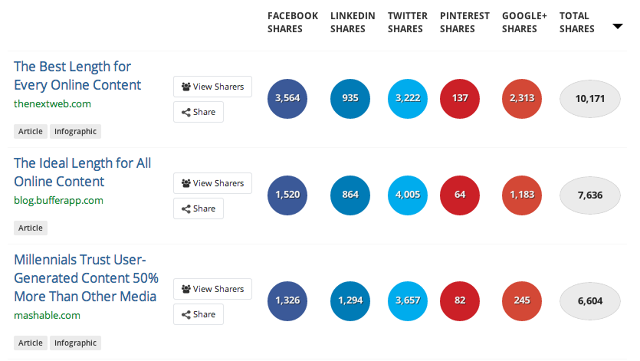View sharers for the blog.bufferapp.com article
This screenshot has height=361, width=640.
click(x=212, y=183)
